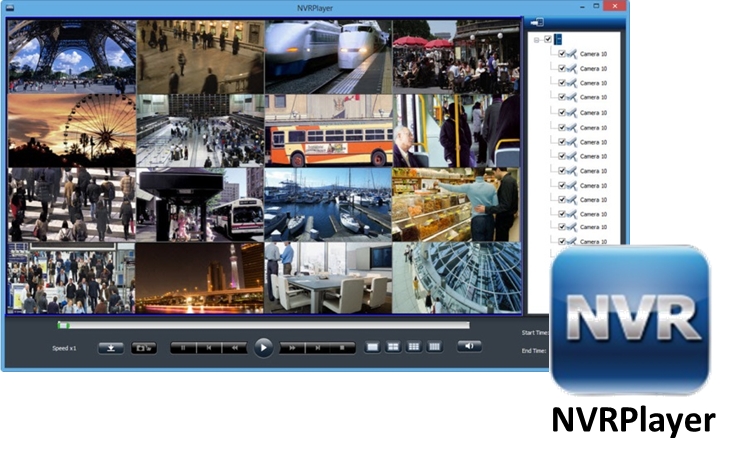Select the first Camera 10 tree label

pos(594,54)
